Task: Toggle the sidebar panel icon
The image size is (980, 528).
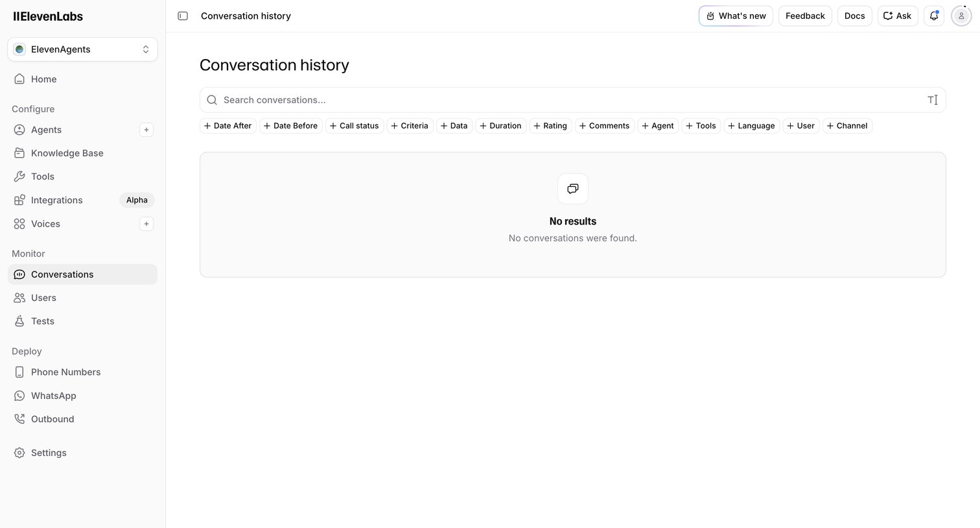Action: point(183,16)
